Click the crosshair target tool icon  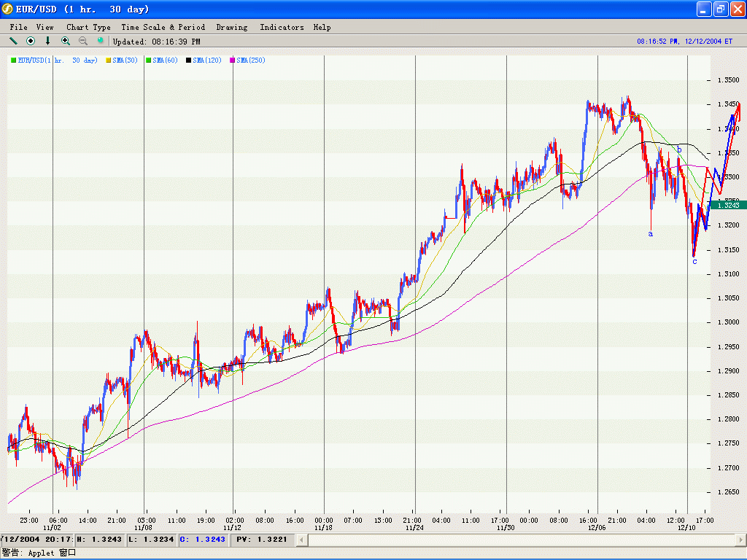click(x=31, y=41)
